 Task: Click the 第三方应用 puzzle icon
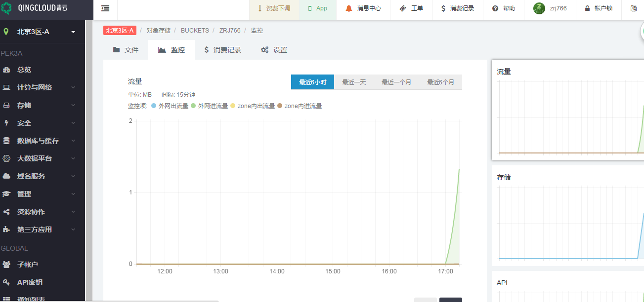click(x=6, y=229)
